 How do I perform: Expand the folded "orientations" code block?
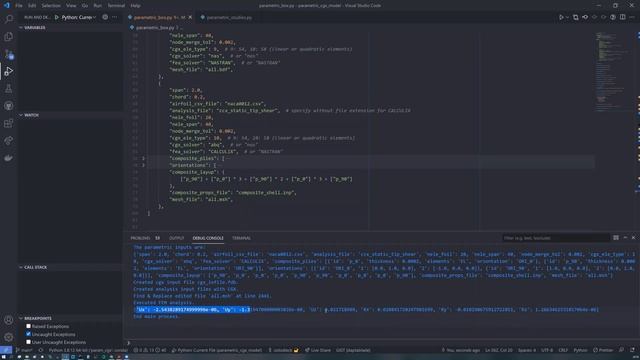click(x=143, y=165)
